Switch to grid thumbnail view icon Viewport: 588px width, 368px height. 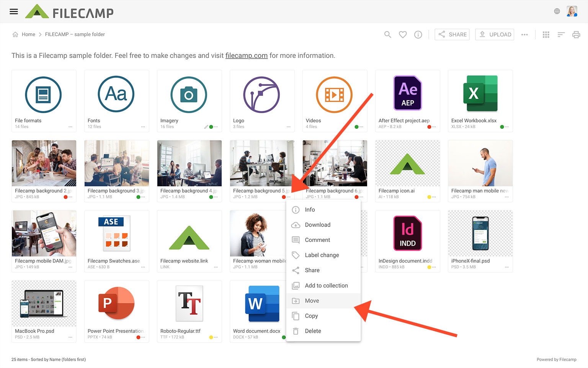point(546,34)
